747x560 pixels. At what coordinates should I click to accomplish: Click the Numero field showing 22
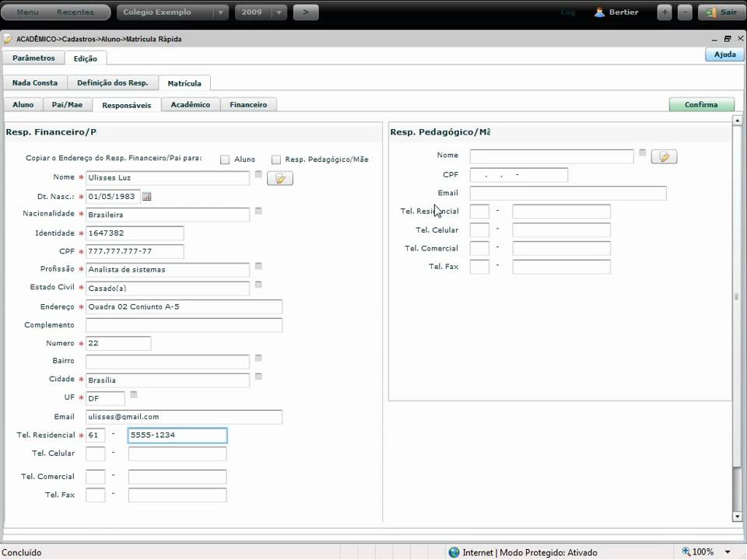click(118, 343)
